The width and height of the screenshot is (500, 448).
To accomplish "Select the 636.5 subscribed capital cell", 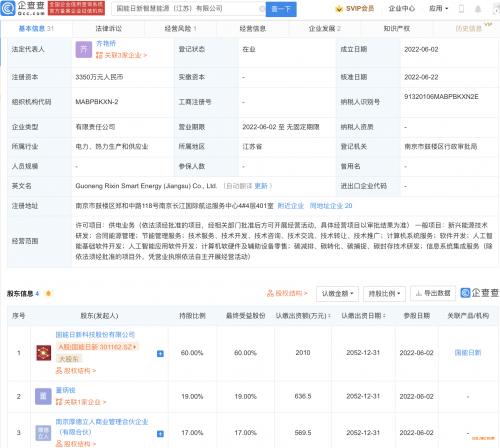I will point(303,396).
